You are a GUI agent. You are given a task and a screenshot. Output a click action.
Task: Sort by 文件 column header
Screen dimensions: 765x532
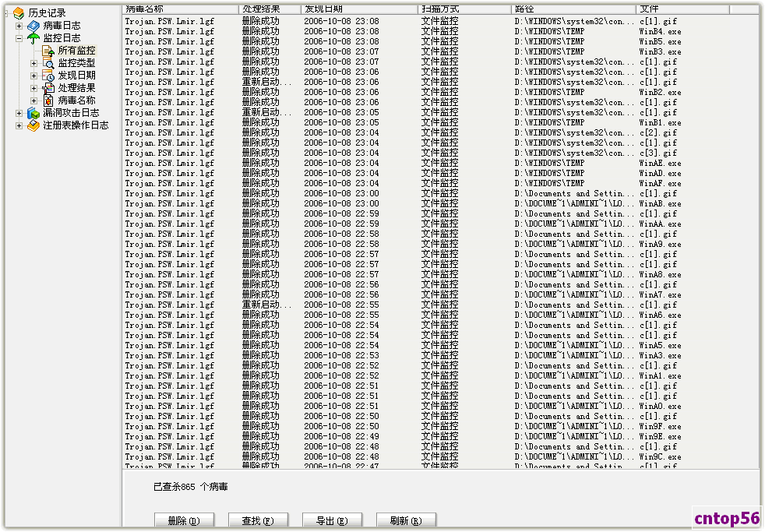683,9
